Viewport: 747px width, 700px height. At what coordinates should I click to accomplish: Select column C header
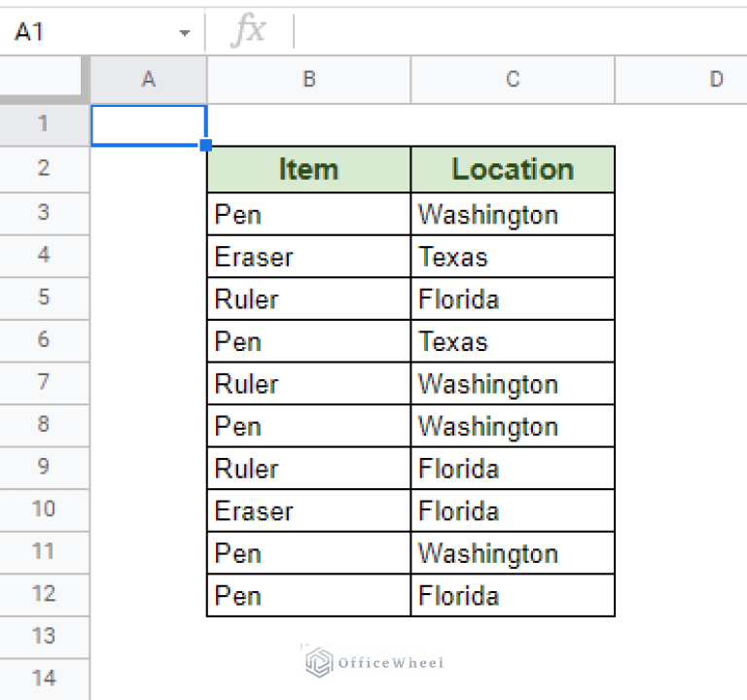coord(513,80)
